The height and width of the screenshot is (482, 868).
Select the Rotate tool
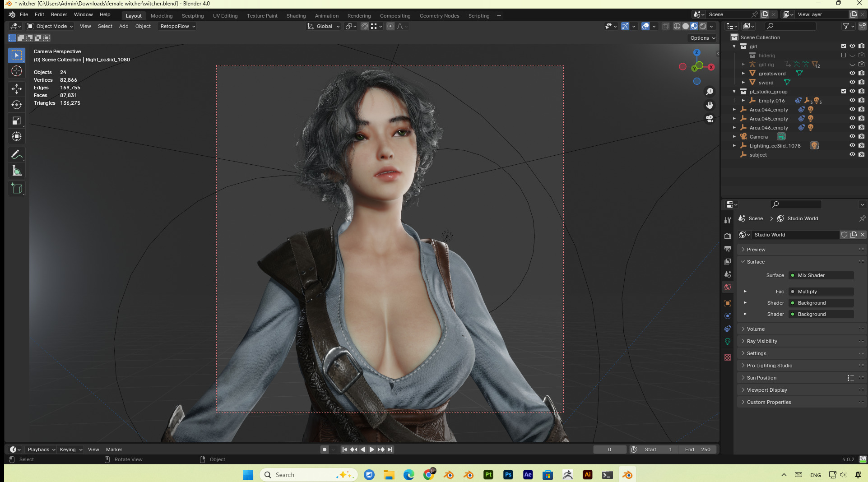17,105
